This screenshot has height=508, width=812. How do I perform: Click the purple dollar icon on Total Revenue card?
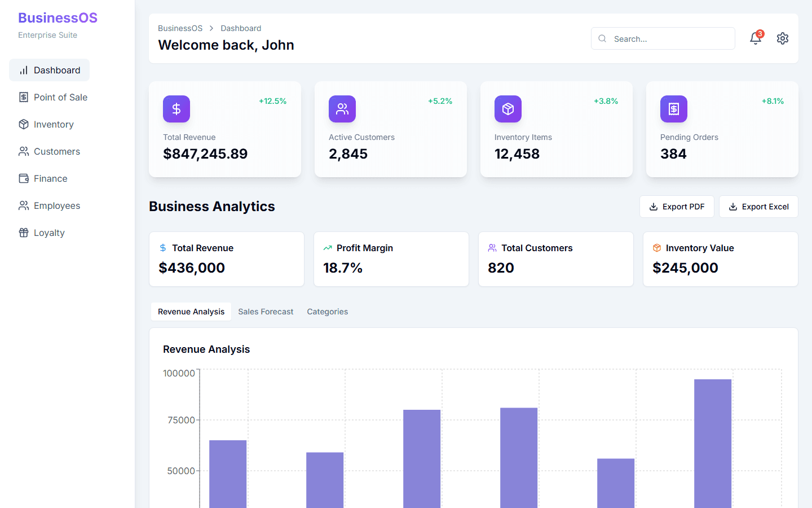click(176, 109)
